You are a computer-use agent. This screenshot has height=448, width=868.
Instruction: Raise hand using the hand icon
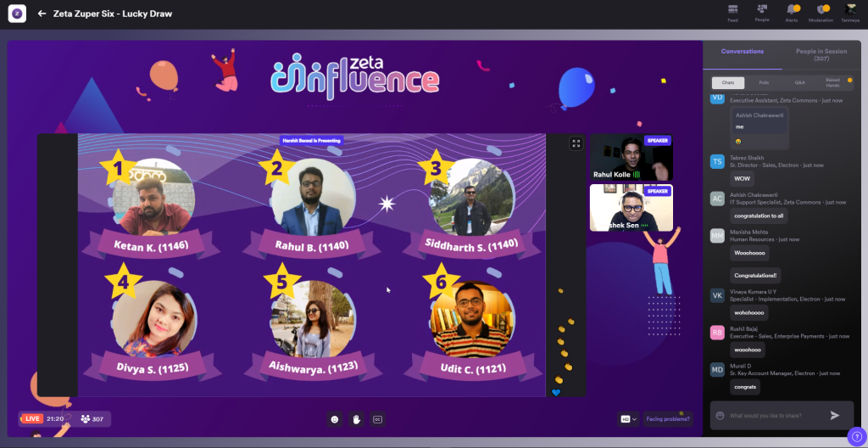356,420
